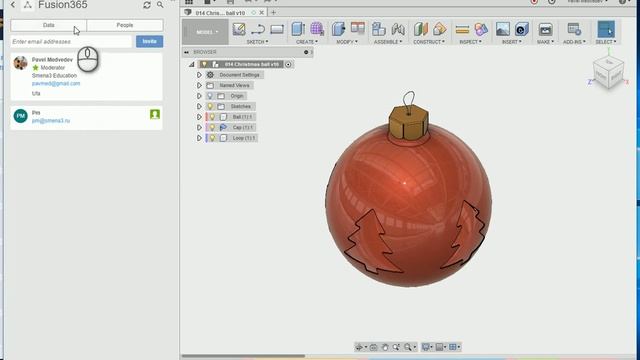Click the ViewCube in the canvas corner
The height and width of the screenshot is (360, 640).
click(x=609, y=72)
